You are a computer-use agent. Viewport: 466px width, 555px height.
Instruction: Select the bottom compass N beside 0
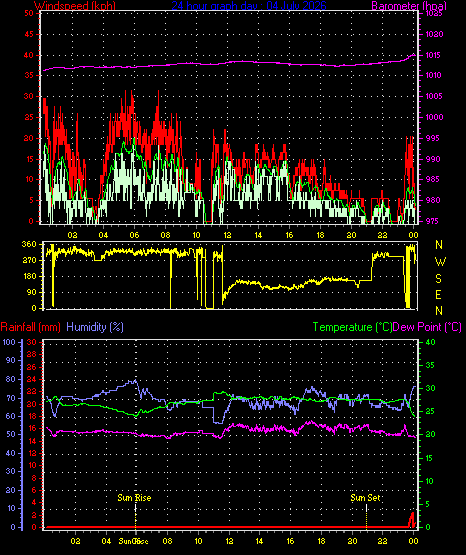pos(439,311)
